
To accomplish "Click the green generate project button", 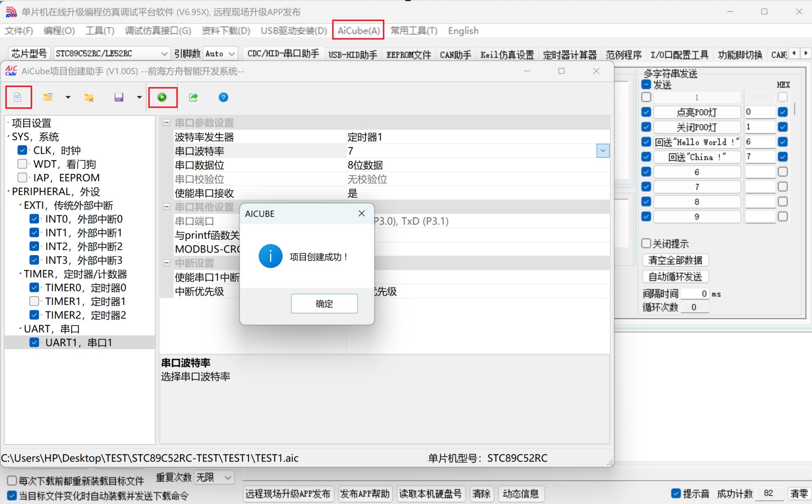I will (162, 97).
